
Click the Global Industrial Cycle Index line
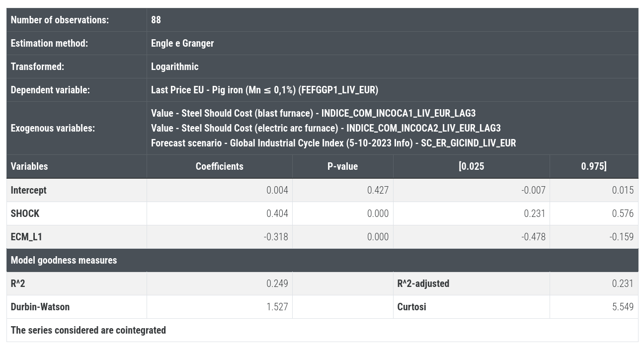tap(333, 143)
